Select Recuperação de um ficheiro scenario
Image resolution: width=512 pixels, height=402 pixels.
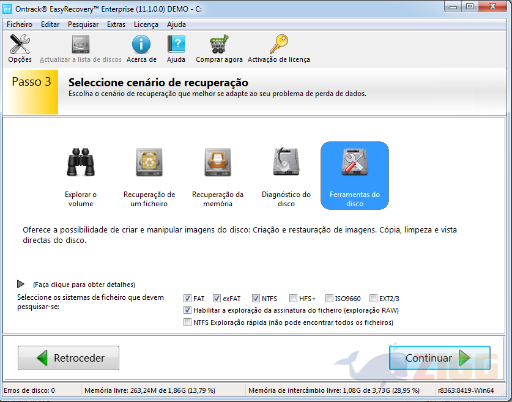pos(149,176)
